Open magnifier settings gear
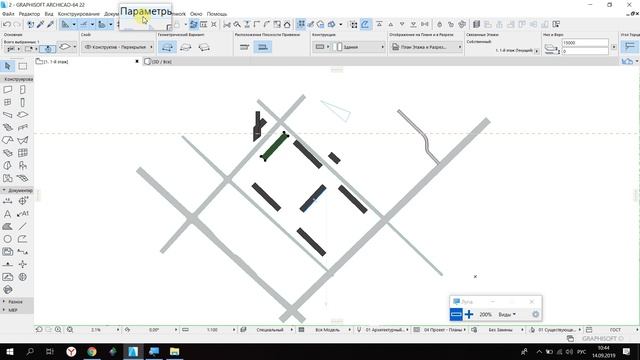This screenshot has width=640, height=360. point(536,314)
